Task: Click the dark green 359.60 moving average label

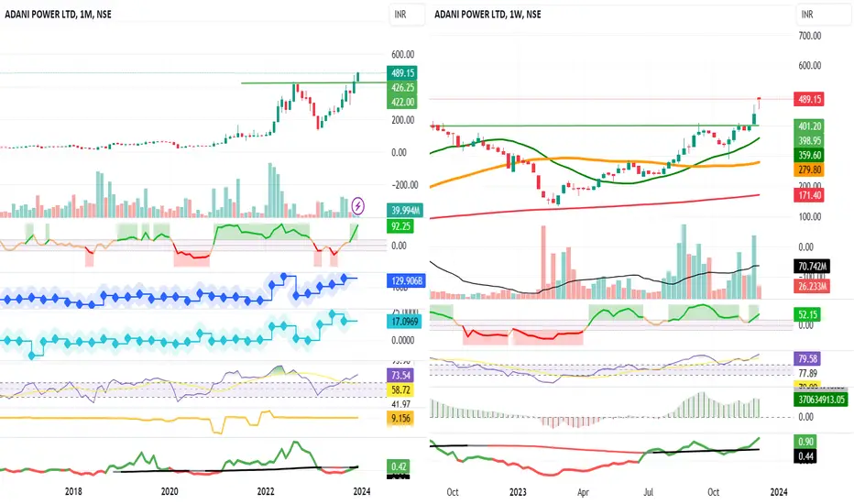Action: [x=809, y=155]
